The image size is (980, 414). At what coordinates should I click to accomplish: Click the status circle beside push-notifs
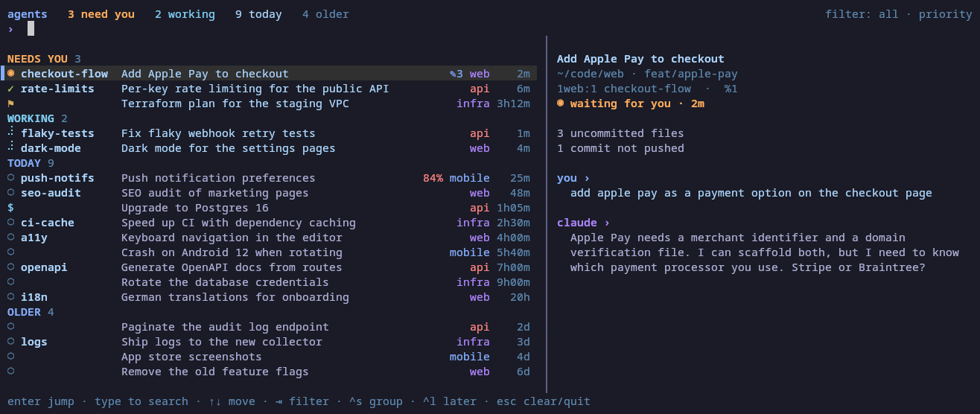[10, 178]
